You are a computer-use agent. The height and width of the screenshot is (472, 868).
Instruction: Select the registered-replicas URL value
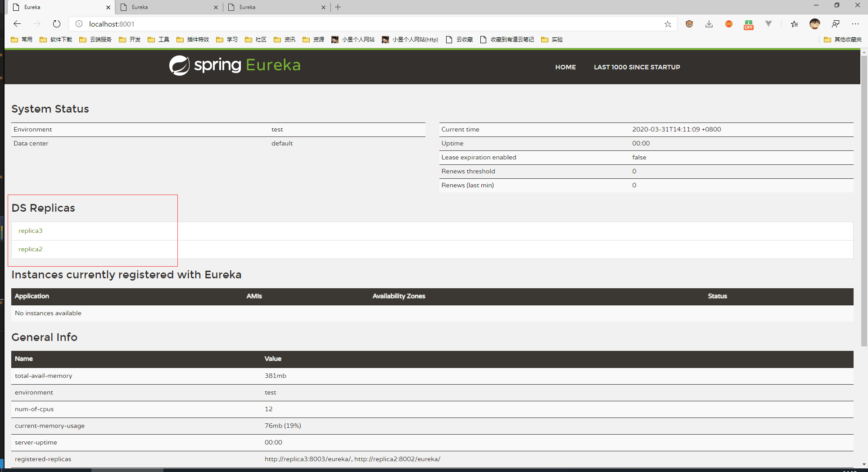point(353,459)
